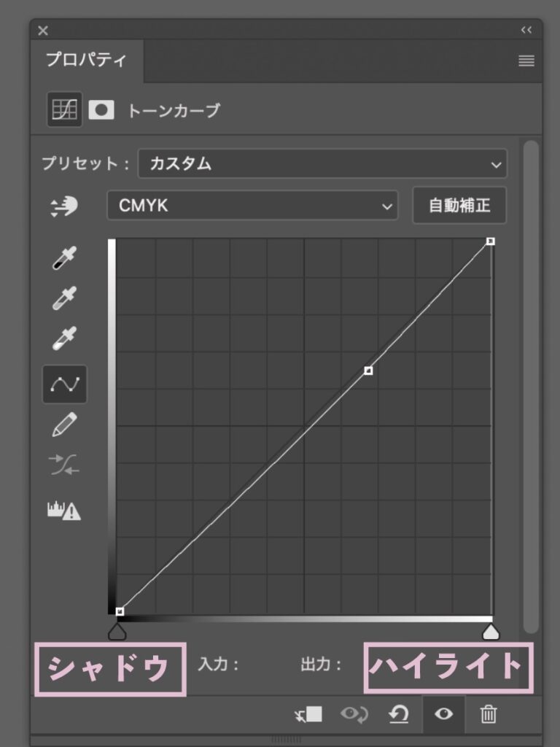Click the tone curve adjustment icon
This screenshot has width=560, height=747.
(64, 109)
